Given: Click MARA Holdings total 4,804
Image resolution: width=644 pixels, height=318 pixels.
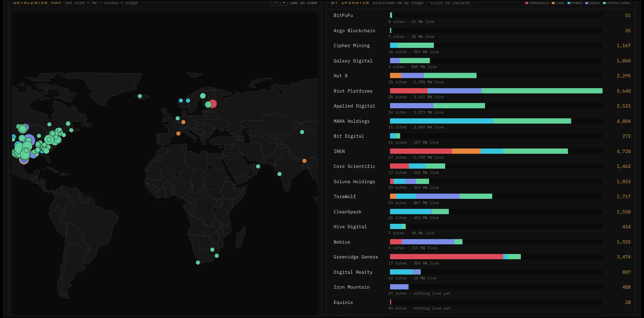Looking at the screenshot, I should click(624, 121).
